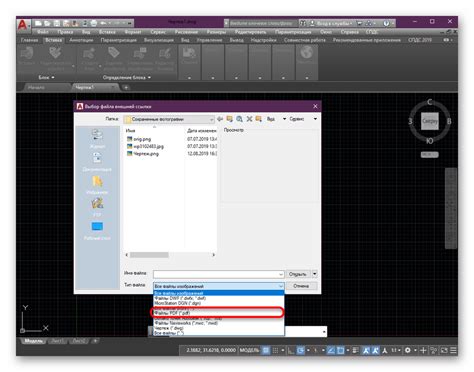Screen dimensions: 474x372
Task: Open the Тип файла file type combo box
Action: tap(218, 286)
